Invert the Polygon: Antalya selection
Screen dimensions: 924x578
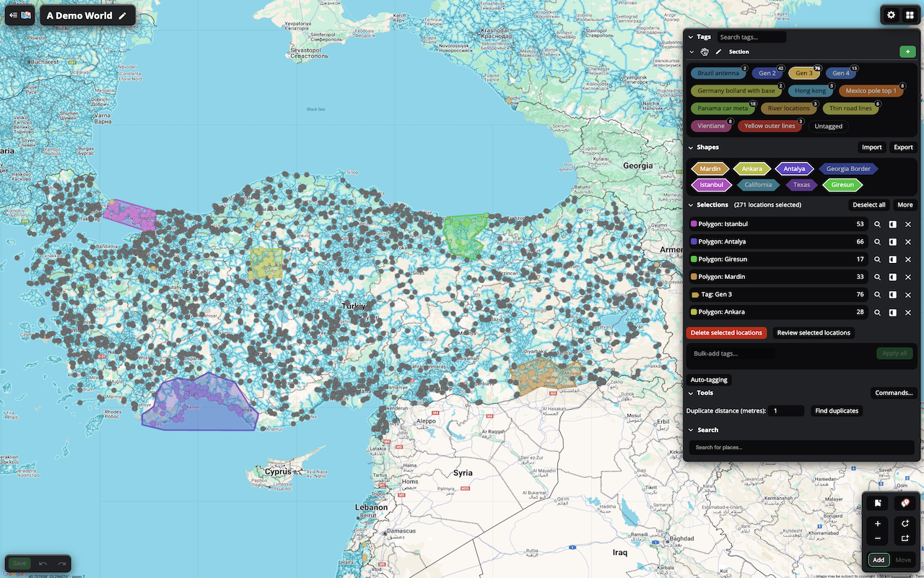[x=893, y=242]
